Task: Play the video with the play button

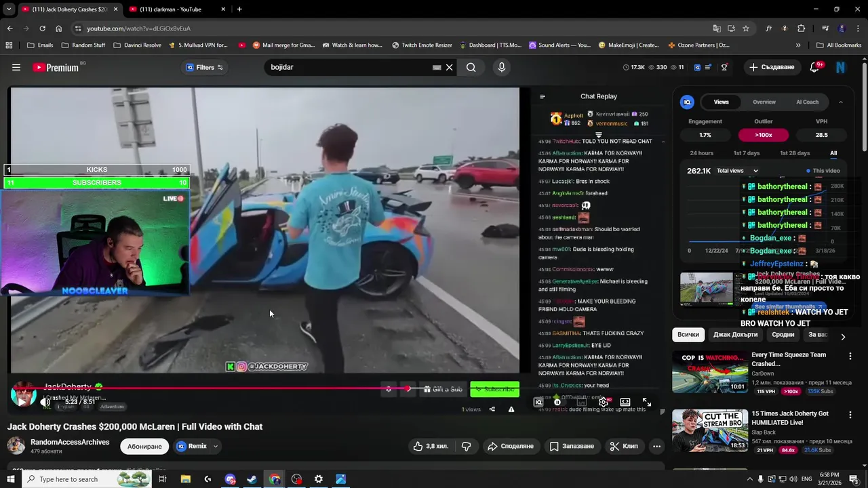Action: (22, 401)
